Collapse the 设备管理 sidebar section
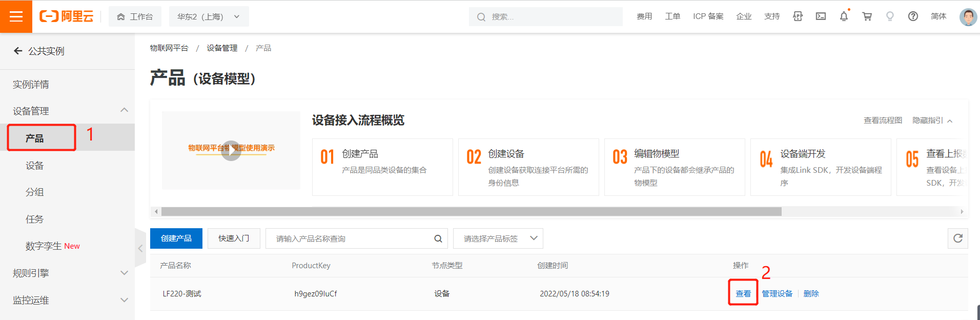This screenshot has height=320, width=980. [124, 111]
